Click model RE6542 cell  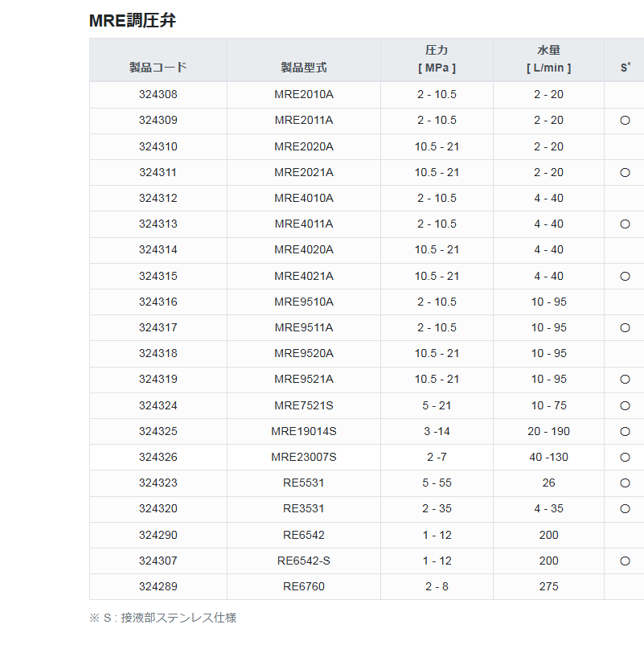coord(304,536)
